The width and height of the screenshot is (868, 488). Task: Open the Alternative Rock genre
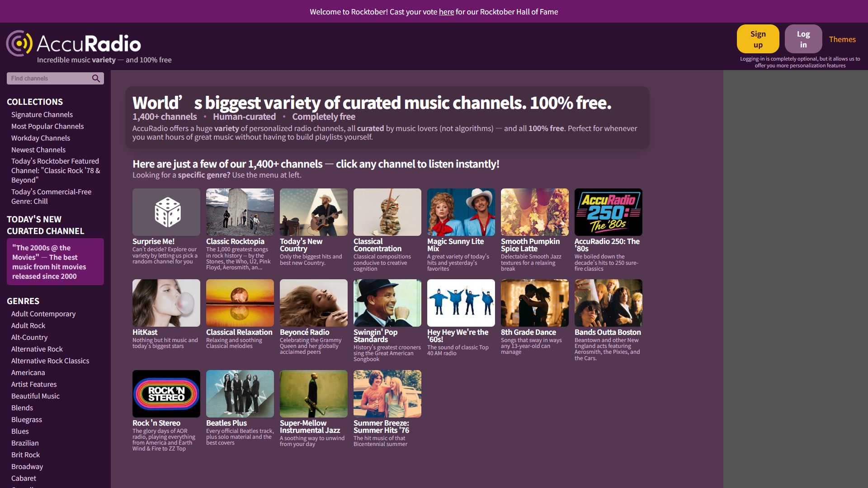(x=37, y=349)
